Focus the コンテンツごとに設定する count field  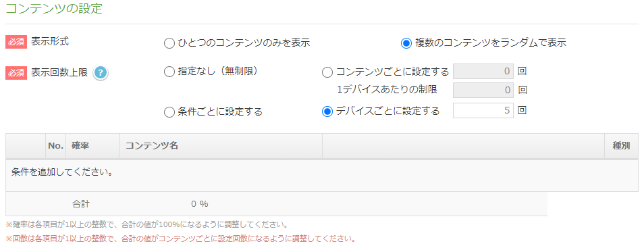tap(483, 71)
